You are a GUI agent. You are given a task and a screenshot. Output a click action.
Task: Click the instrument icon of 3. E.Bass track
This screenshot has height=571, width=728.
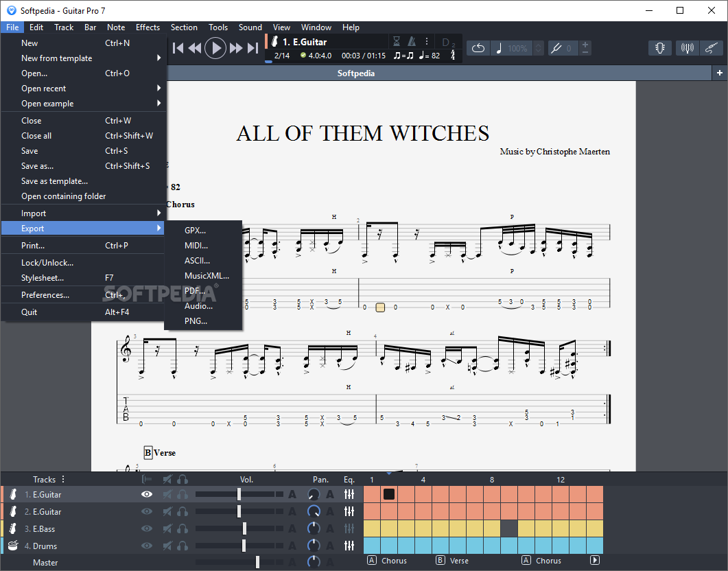tap(12, 528)
